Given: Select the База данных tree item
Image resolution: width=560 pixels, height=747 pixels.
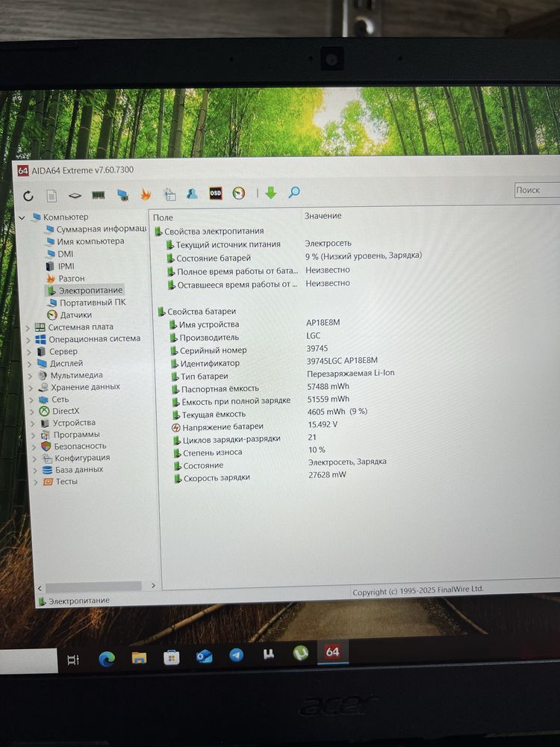Looking at the screenshot, I should (x=73, y=469).
